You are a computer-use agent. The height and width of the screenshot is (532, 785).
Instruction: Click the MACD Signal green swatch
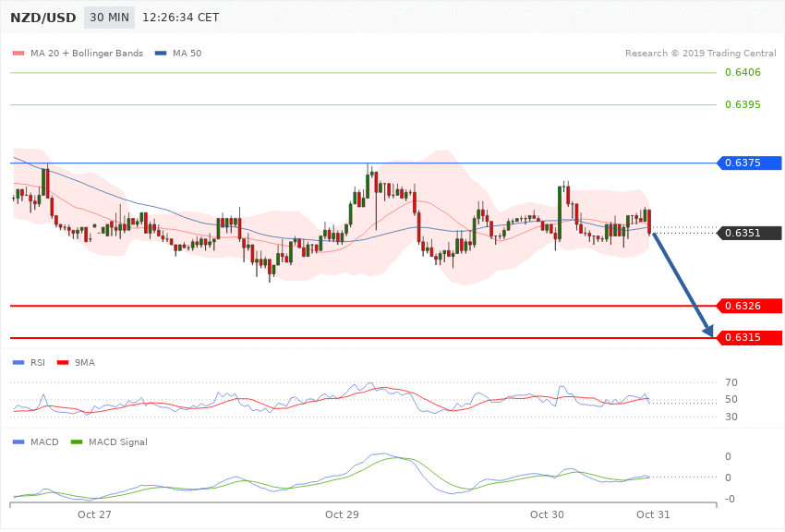coord(77,441)
